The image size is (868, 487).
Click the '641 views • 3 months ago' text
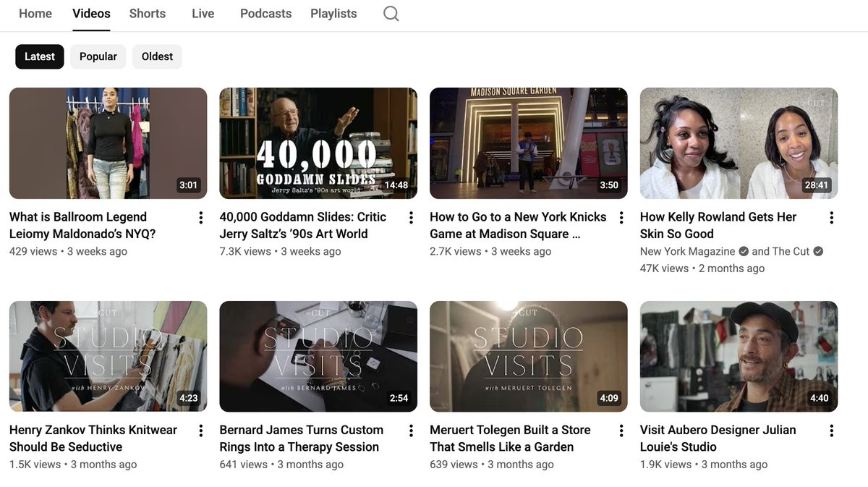coord(281,465)
